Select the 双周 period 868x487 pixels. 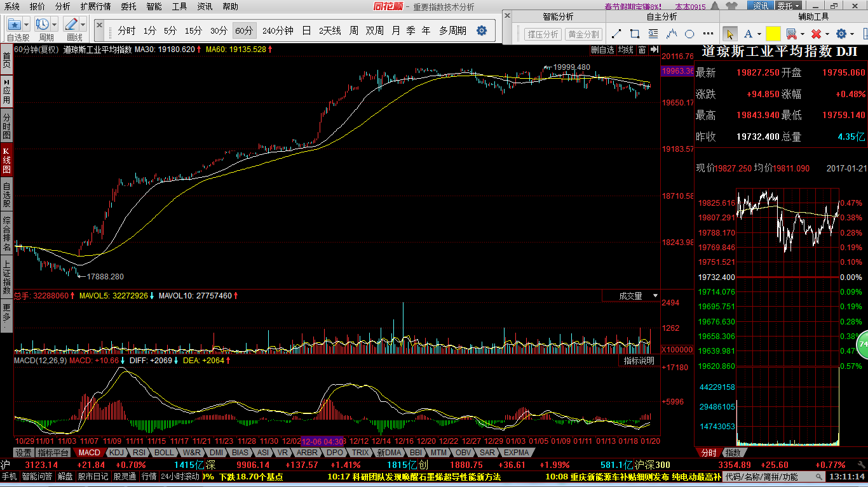click(375, 30)
